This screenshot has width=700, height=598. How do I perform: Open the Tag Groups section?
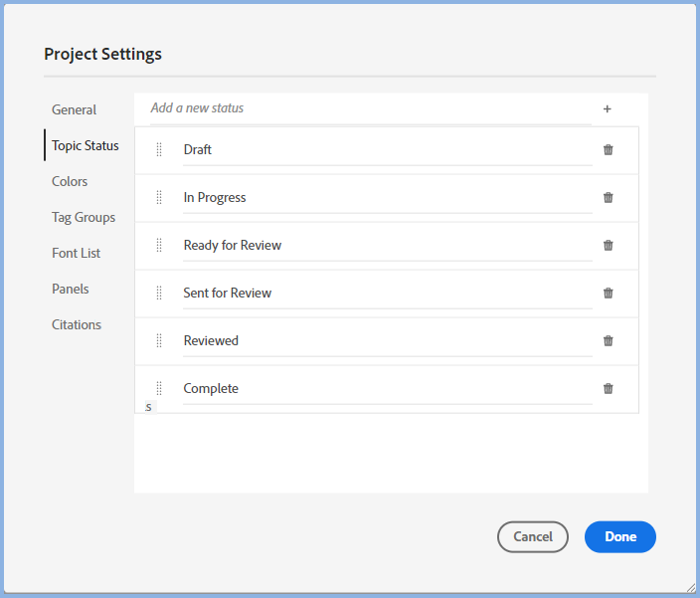[x=84, y=218]
